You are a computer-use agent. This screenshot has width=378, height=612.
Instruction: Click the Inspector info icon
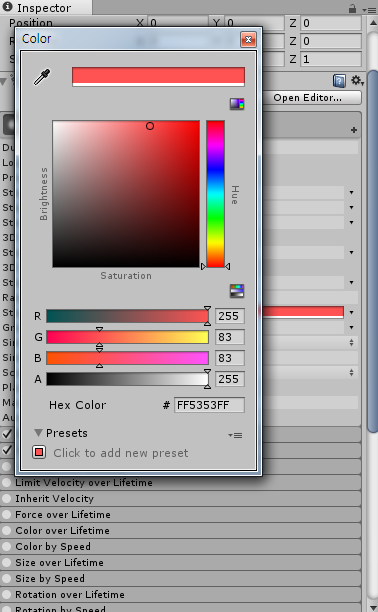[7, 7]
